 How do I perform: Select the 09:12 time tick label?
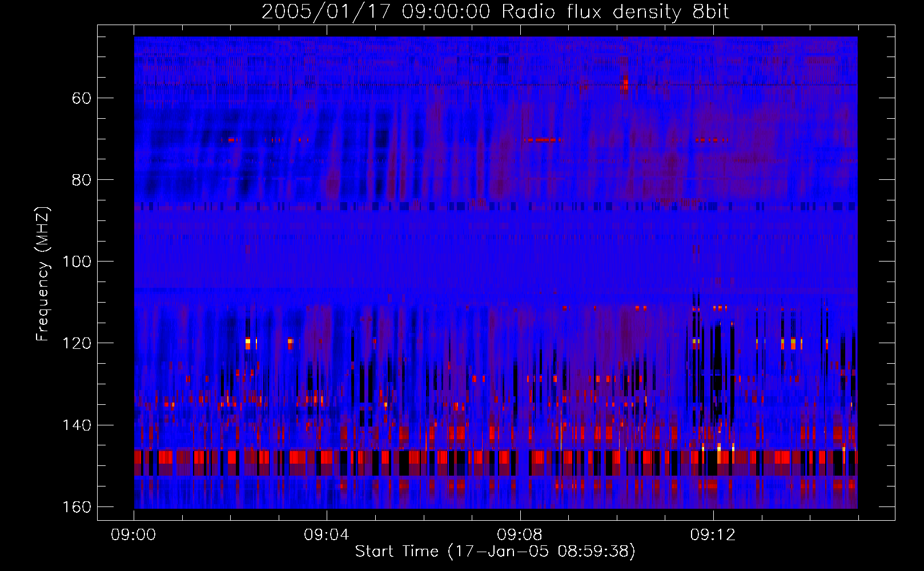pos(713,535)
